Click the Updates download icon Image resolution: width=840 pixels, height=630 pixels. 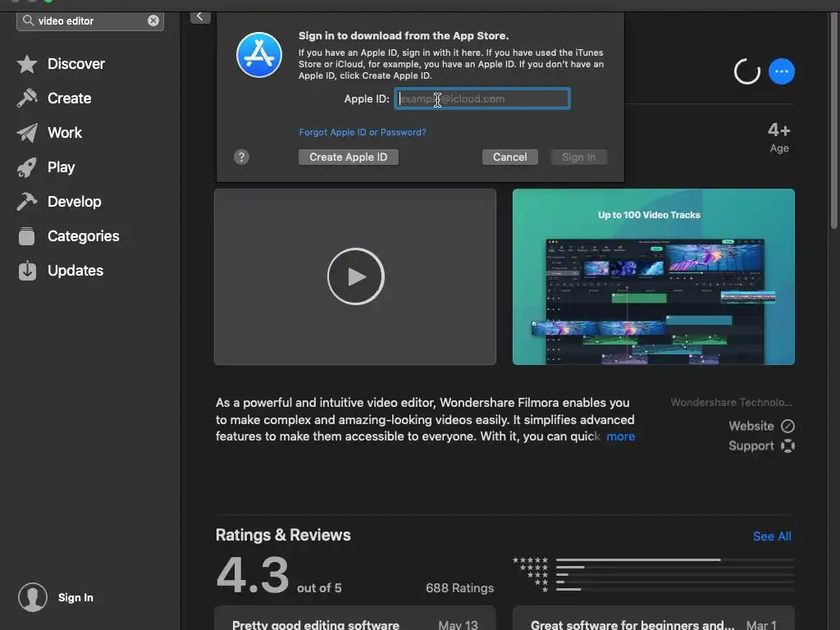click(x=27, y=271)
